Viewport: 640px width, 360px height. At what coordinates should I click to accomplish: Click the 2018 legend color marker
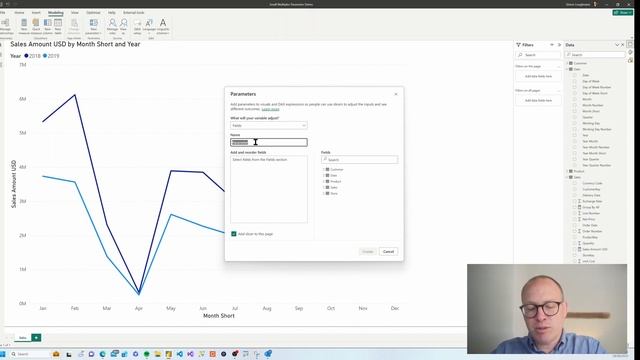coord(27,56)
